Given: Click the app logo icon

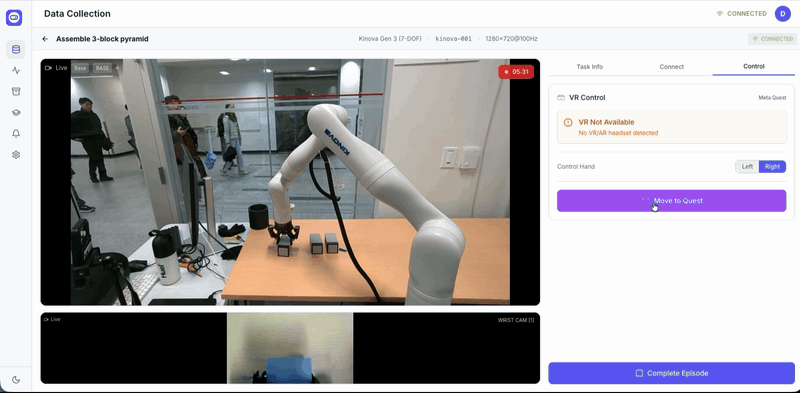Looking at the screenshot, I should pos(14,17).
